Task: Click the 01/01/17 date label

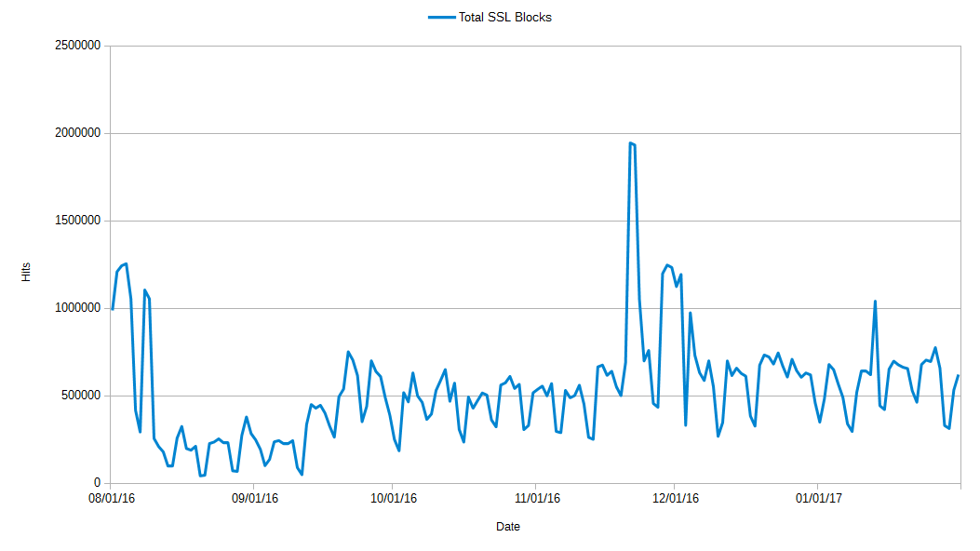Action: (819, 498)
